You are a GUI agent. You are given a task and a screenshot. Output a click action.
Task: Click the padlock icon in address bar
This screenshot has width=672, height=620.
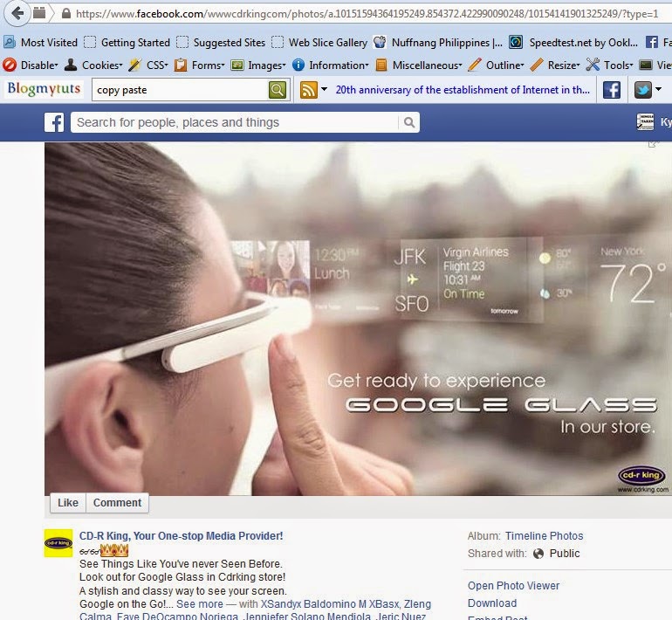click(66, 13)
